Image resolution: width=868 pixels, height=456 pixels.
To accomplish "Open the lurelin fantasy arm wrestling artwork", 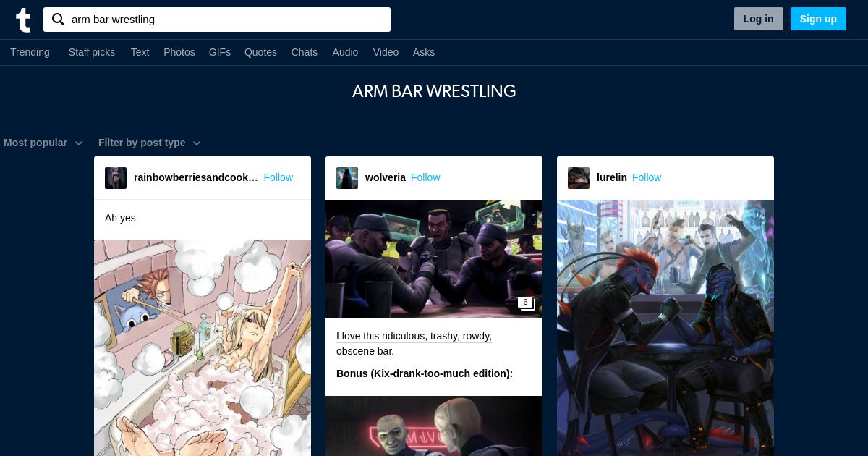I will 665,328.
